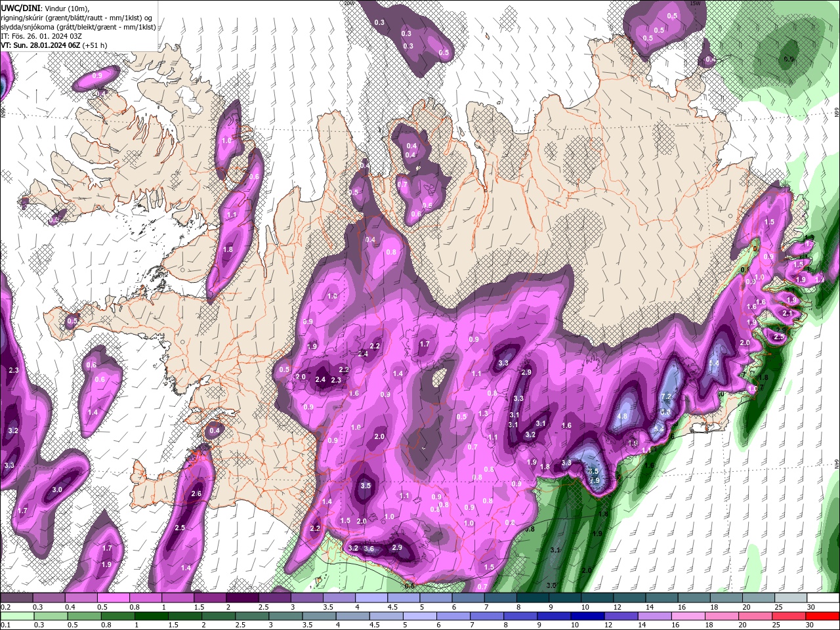Select the white upper legend swatch at 30

(x=823, y=598)
